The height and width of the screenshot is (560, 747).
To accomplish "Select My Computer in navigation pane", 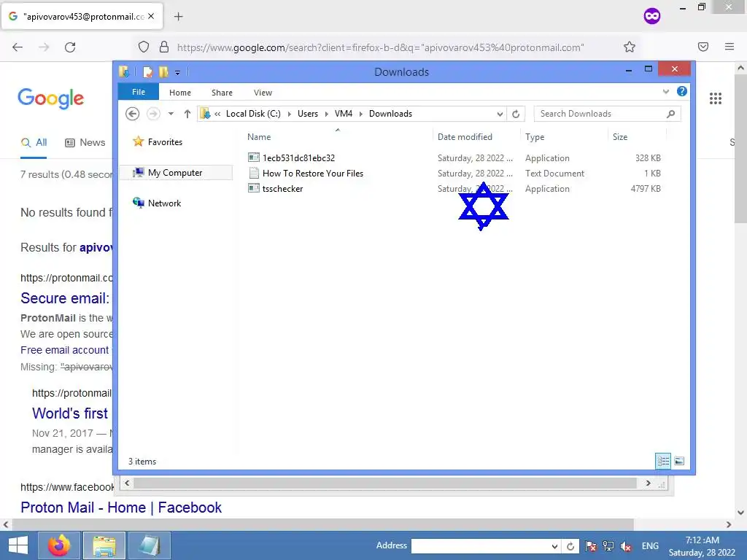I will click(x=175, y=172).
